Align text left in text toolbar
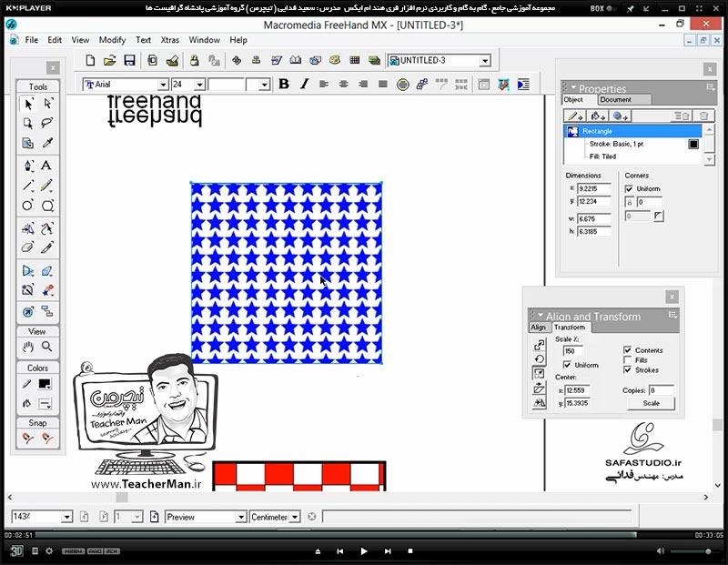This screenshot has width=728, height=565. [x=324, y=84]
